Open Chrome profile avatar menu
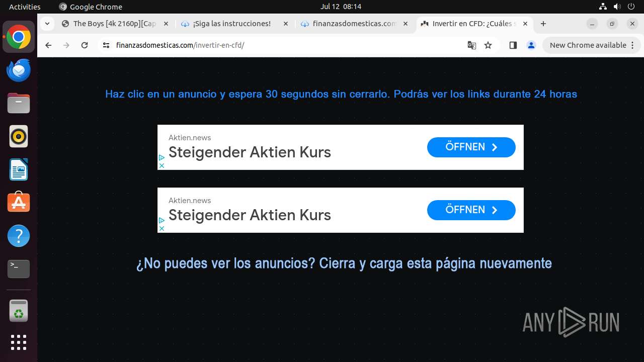This screenshot has height=362, width=644. tap(531, 45)
